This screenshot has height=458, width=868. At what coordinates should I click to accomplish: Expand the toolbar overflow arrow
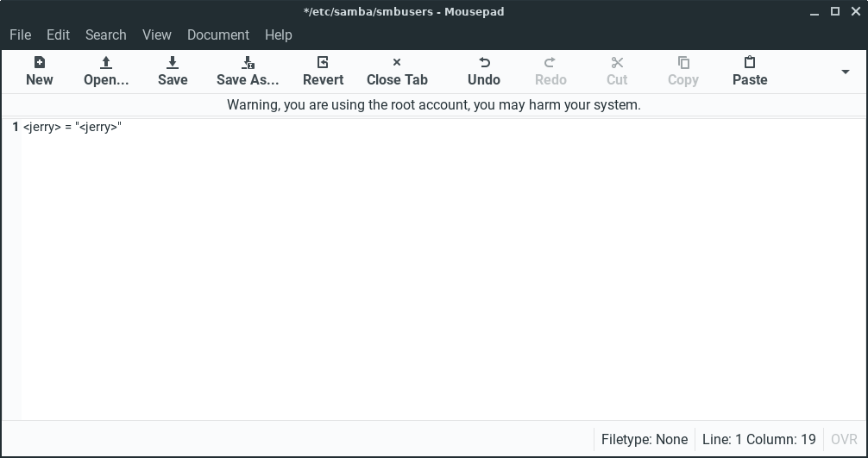click(846, 72)
